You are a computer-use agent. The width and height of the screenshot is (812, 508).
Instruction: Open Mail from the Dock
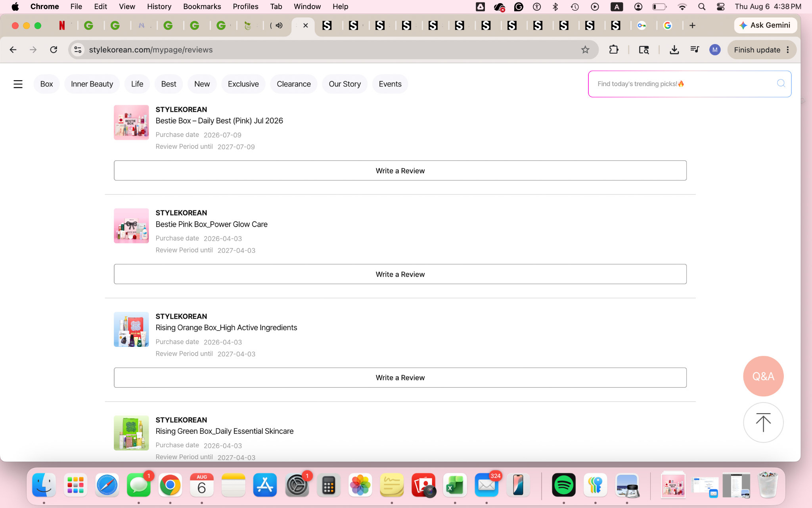pos(486,485)
